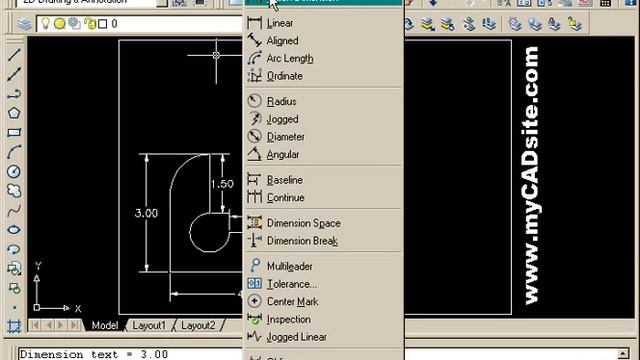Choose Dimension Space from menu
Image resolution: width=640 pixels, height=360 pixels.
click(x=324, y=223)
